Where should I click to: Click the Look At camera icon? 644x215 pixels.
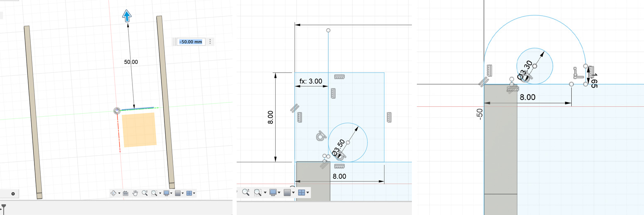pos(125,193)
